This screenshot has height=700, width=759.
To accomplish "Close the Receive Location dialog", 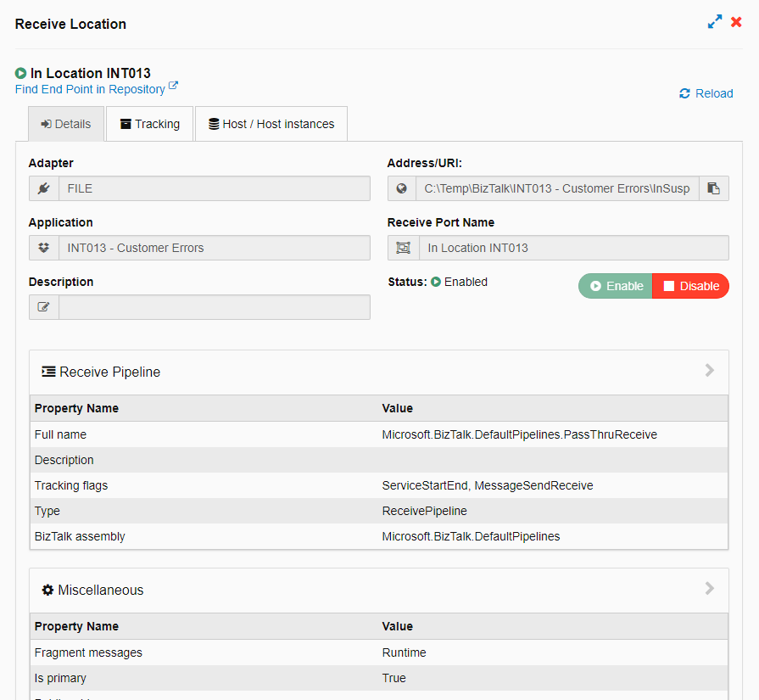I will click(x=736, y=22).
